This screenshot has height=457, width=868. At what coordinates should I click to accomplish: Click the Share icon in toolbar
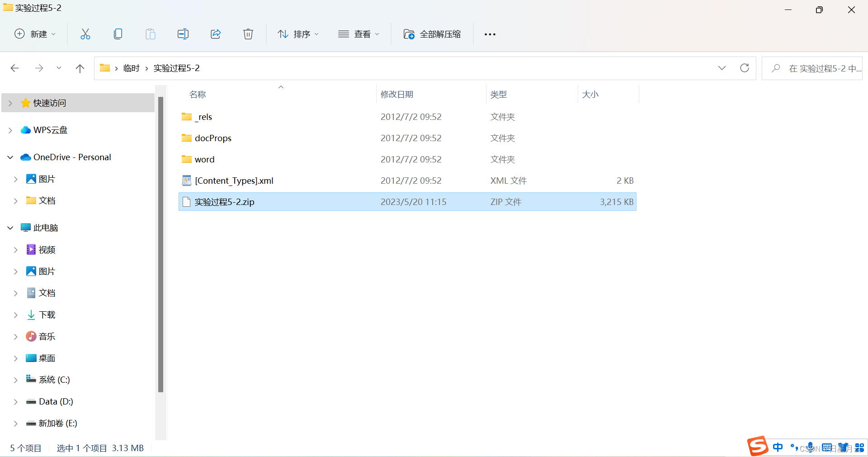tap(216, 34)
